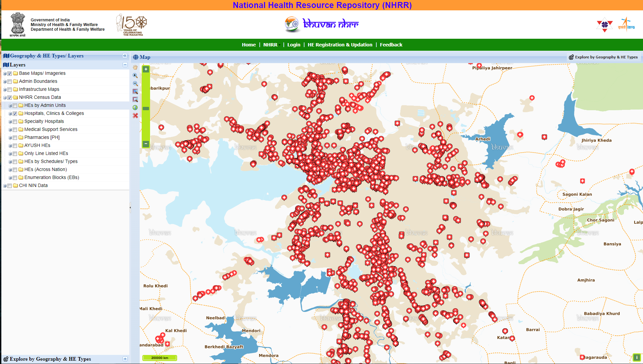Select the zoom out magnifier tool
The width and height of the screenshot is (643, 364).
[x=135, y=83]
